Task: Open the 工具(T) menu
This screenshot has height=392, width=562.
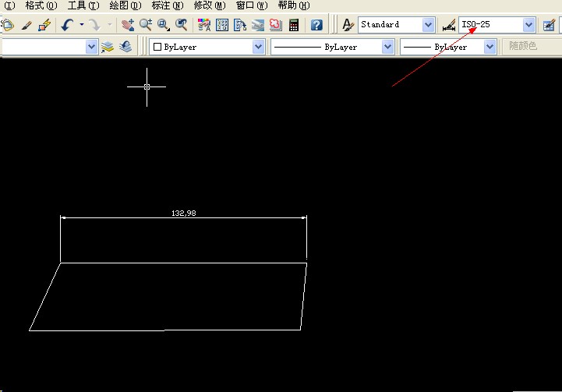Action: [x=83, y=5]
